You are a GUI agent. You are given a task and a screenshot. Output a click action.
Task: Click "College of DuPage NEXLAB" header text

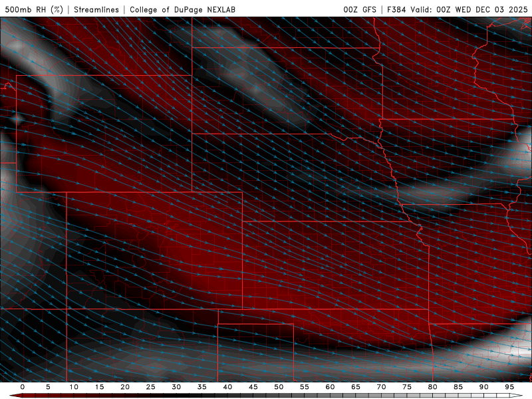[x=182, y=9]
